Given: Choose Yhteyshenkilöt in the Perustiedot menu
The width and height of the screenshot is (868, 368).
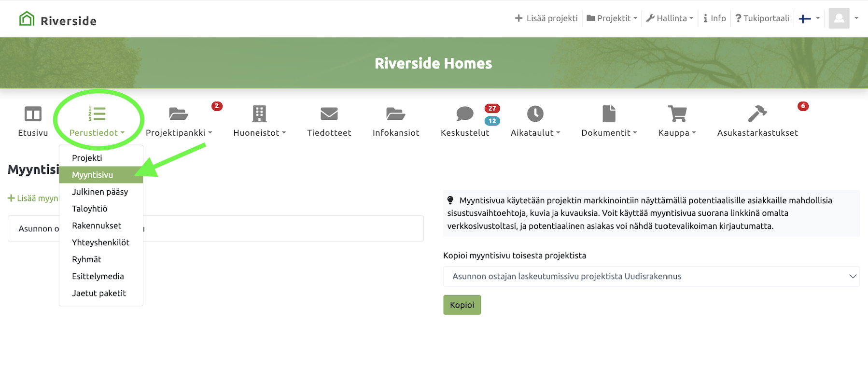Looking at the screenshot, I should click(100, 242).
